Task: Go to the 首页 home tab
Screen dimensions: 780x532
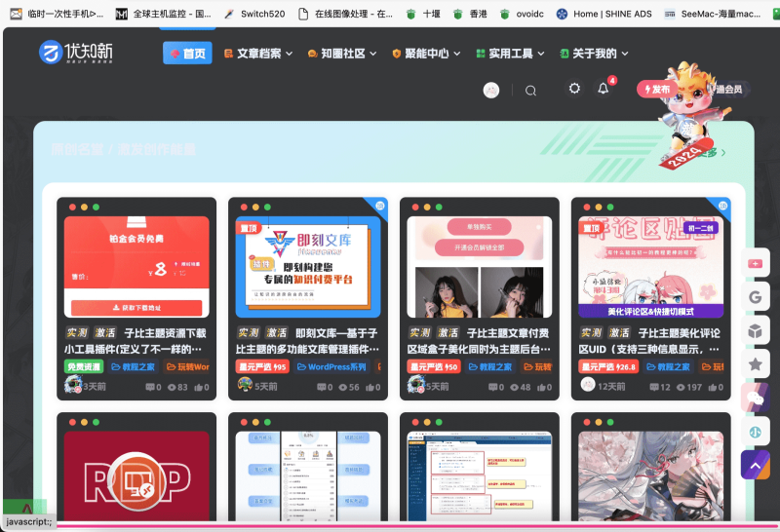Action: (187, 54)
